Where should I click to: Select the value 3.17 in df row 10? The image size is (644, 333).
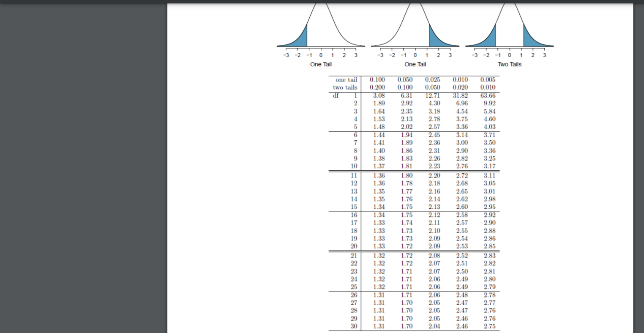pos(489,166)
